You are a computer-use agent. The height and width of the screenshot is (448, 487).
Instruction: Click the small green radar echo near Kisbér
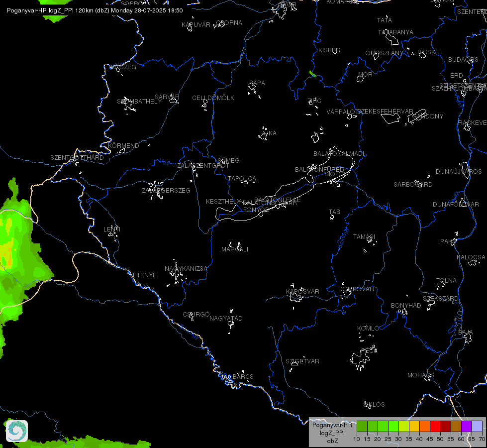tap(313, 74)
